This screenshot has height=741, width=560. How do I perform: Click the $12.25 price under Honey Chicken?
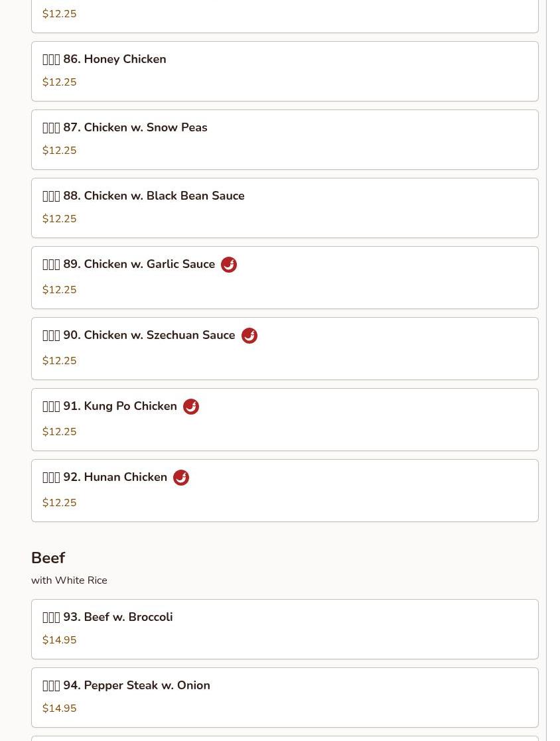pos(59,82)
